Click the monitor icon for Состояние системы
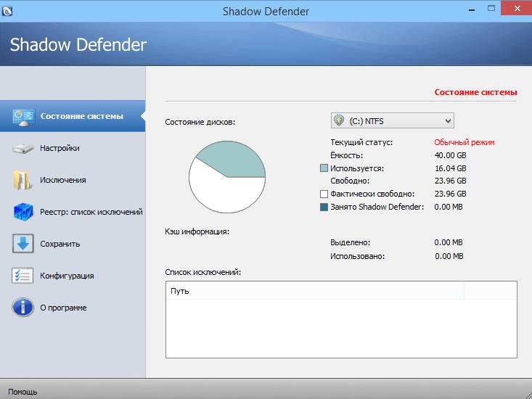This screenshot has height=399, width=532. coord(22,116)
